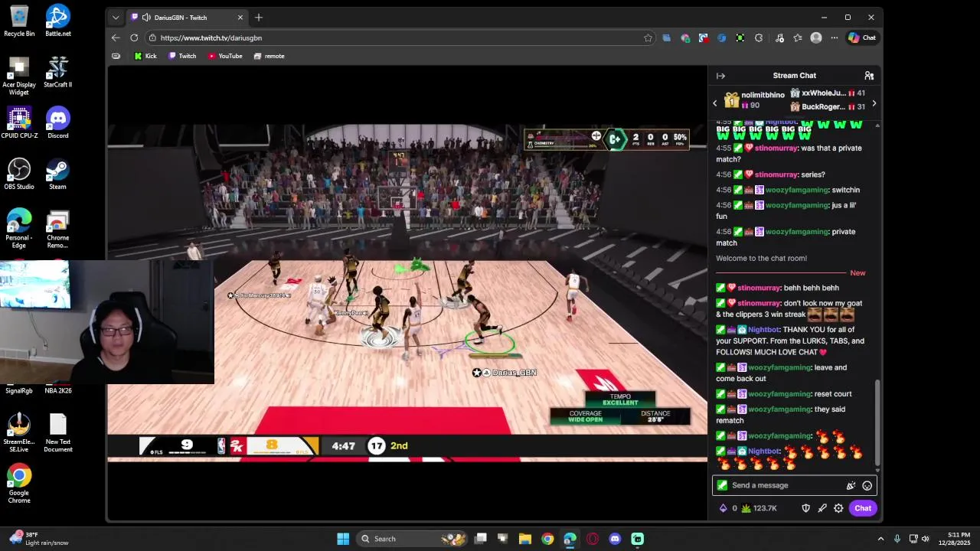Open the remote bookmark in favorites bar
980x551 pixels.
[x=269, y=56]
